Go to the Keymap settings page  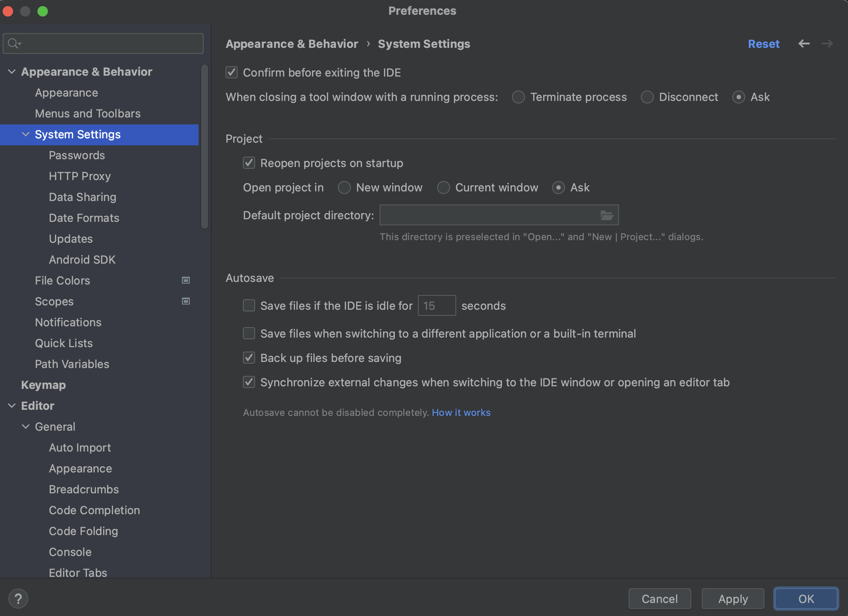point(44,385)
